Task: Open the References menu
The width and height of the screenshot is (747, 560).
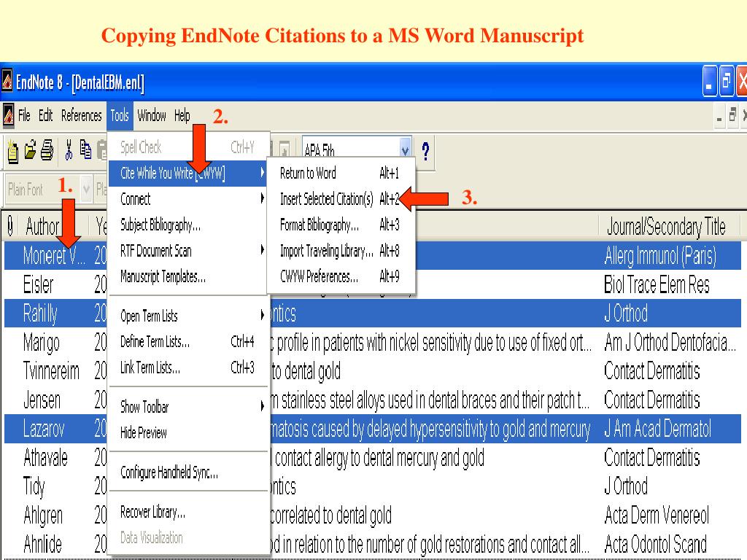Action: click(82, 116)
